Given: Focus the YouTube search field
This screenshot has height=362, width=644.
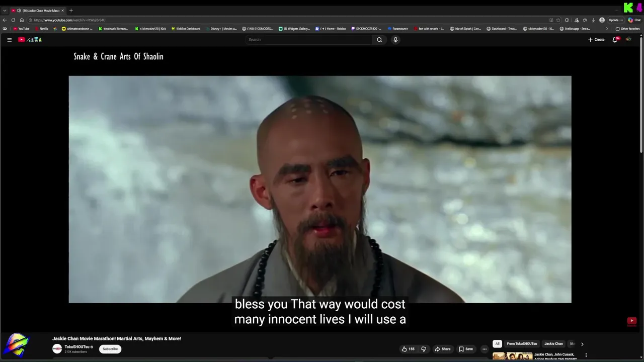Looking at the screenshot, I should click(309, 40).
